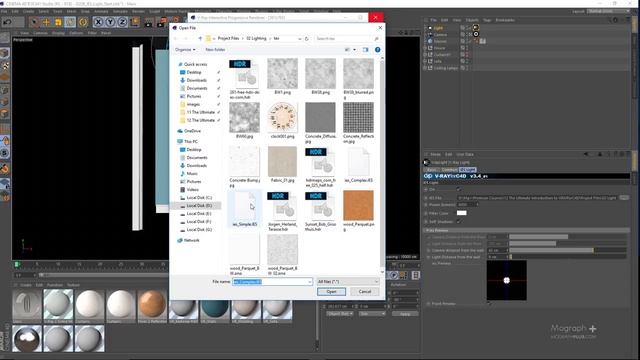
Task: Select the Scale tool in toolbar
Action: tap(58, 22)
